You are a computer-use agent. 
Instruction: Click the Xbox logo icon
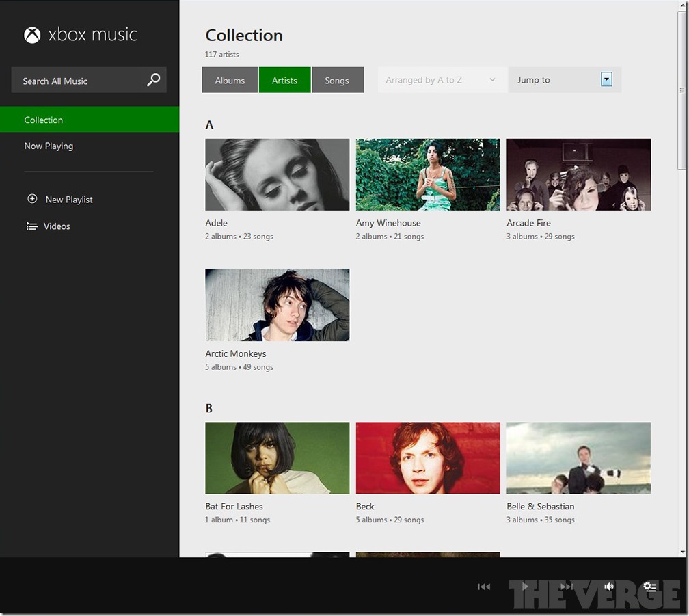click(32, 35)
